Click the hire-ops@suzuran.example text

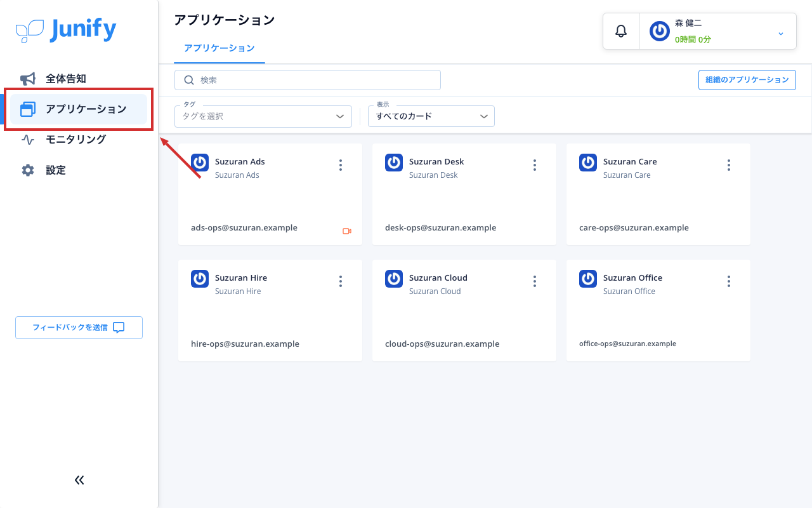pyautogui.click(x=245, y=344)
